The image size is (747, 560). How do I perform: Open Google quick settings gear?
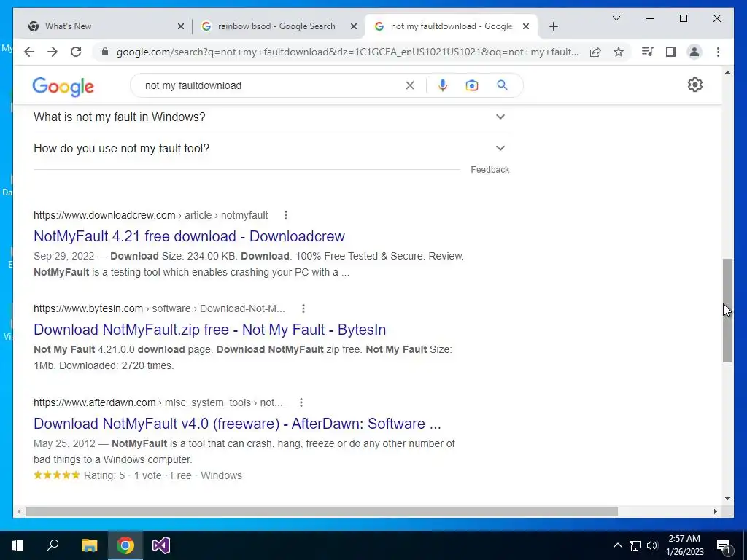pyautogui.click(x=695, y=85)
